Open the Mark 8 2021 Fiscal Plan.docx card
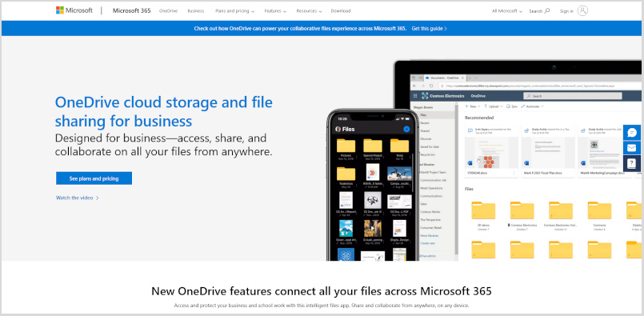The width and height of the screenshot is (644, 316). point(547,151)
